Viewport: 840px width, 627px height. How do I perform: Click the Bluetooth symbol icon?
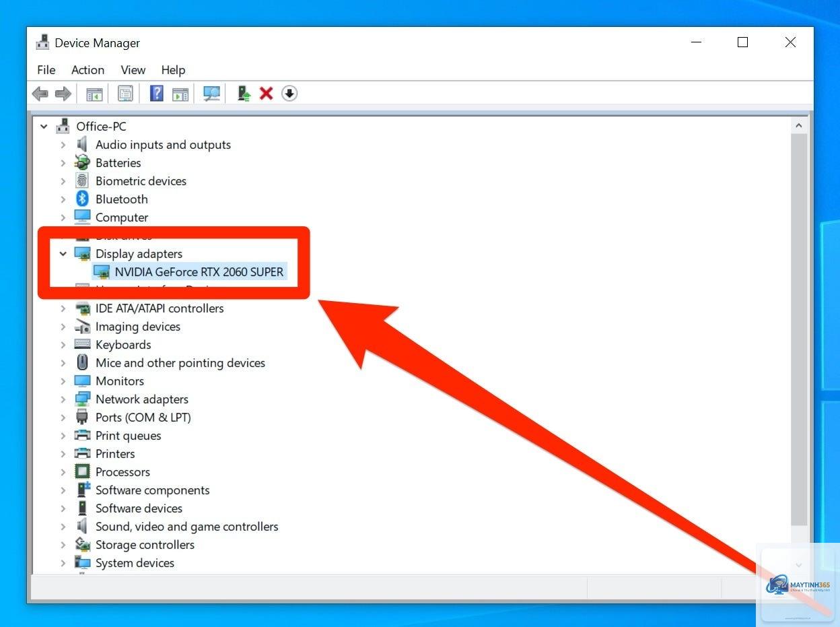point(82,199)
